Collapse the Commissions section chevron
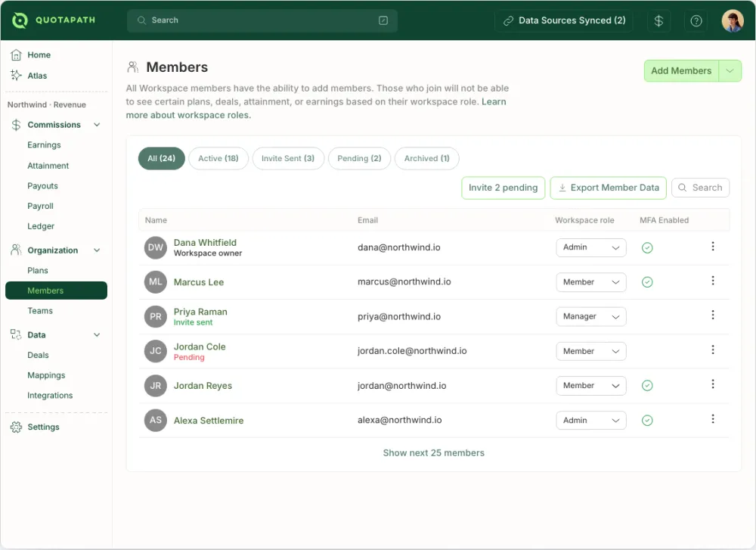Screen dimensions: 756x550 [97, 125]
